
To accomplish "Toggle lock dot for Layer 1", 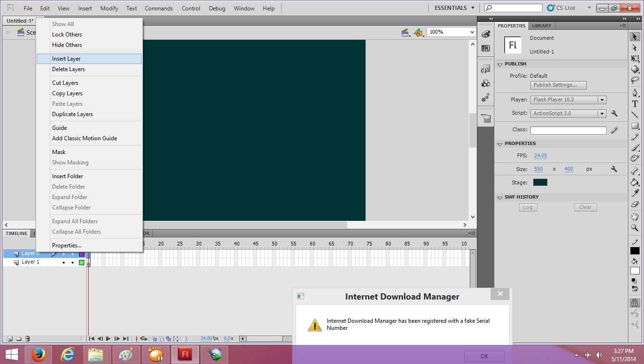I will tap(72, 262).
